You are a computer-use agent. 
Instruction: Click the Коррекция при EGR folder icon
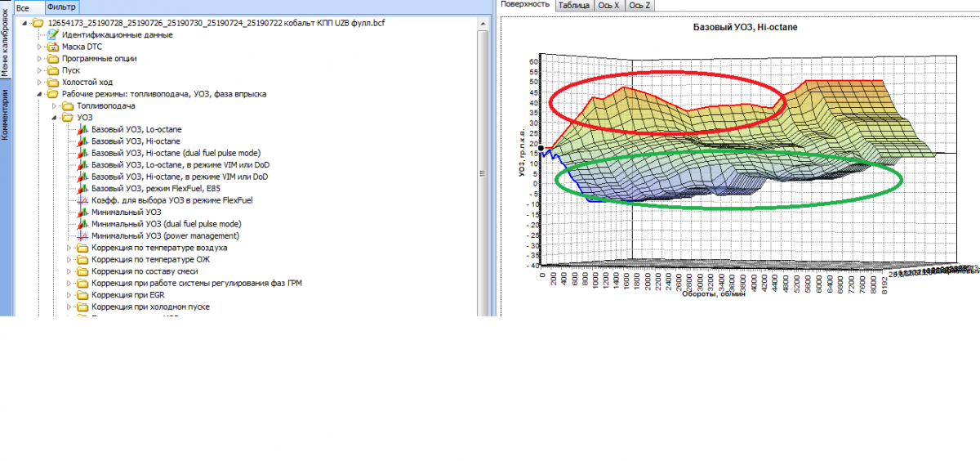coord(82,295)
